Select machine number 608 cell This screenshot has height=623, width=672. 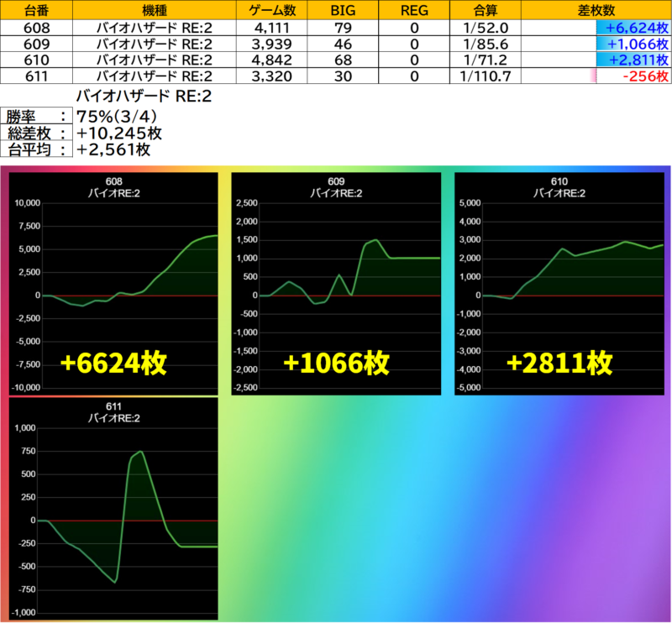click(x=36, y=28)
